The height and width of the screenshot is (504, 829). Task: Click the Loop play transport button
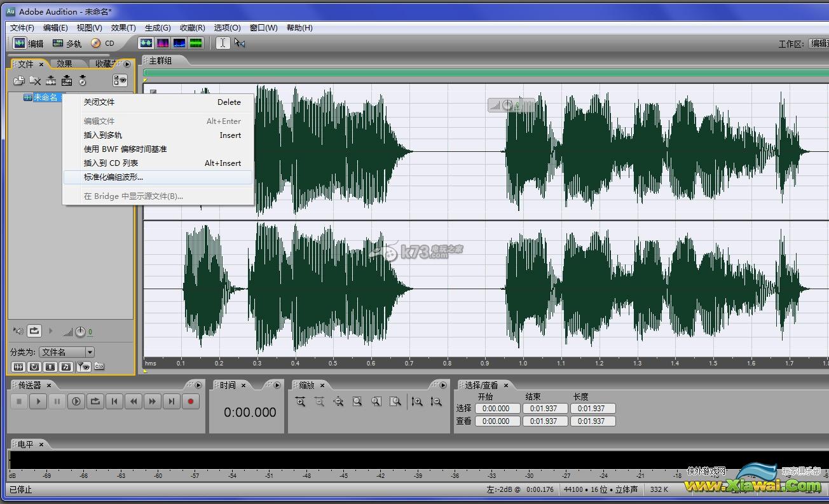coord(95,402)
